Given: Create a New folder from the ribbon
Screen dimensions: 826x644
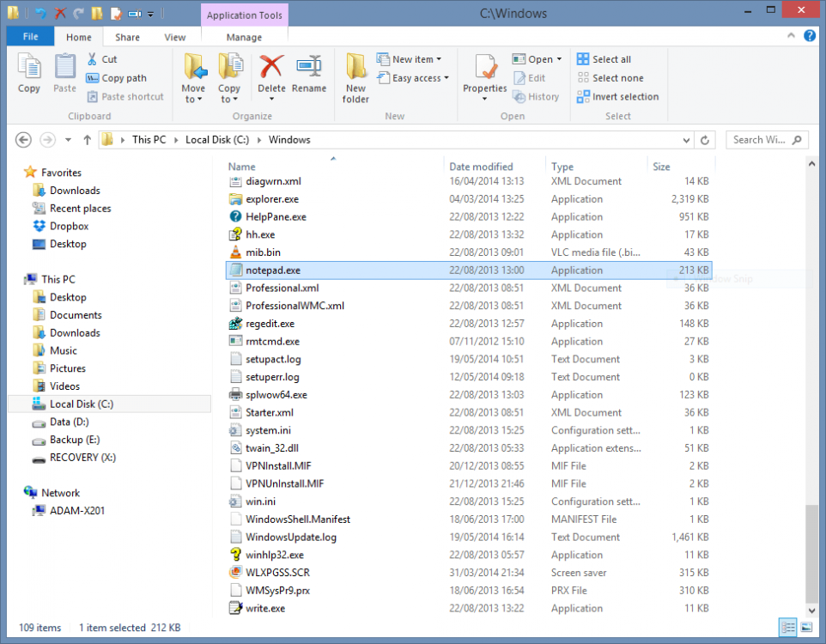Looking at the screenshot, I should pyautogui.click(x=355, y=77).
